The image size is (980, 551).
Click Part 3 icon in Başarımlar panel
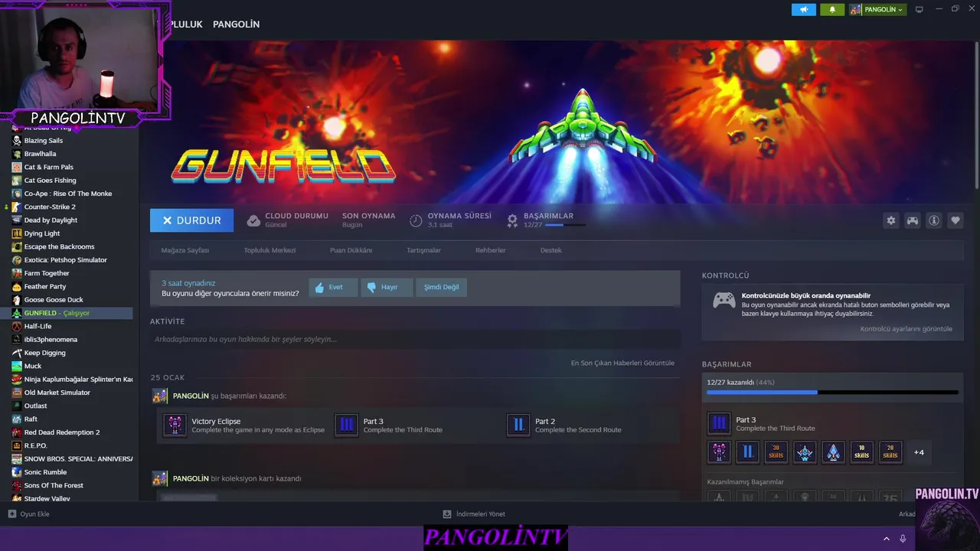(719, 423)
